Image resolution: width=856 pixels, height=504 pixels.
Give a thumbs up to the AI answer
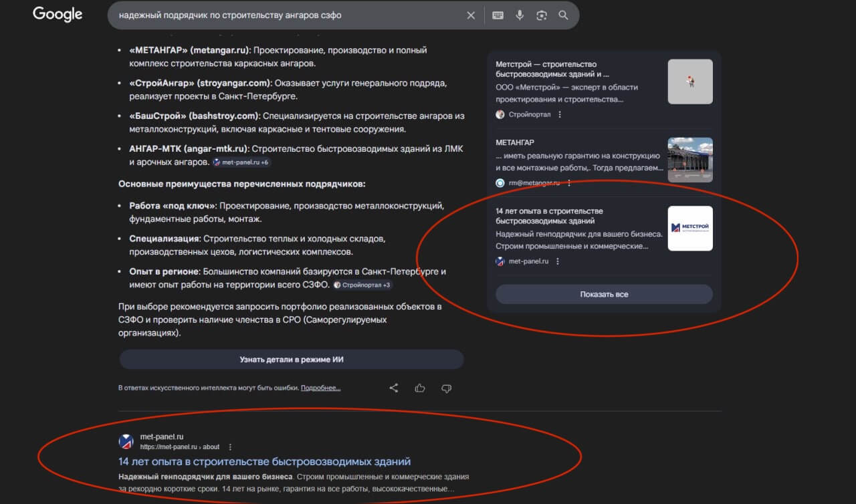tap(419, 388)
